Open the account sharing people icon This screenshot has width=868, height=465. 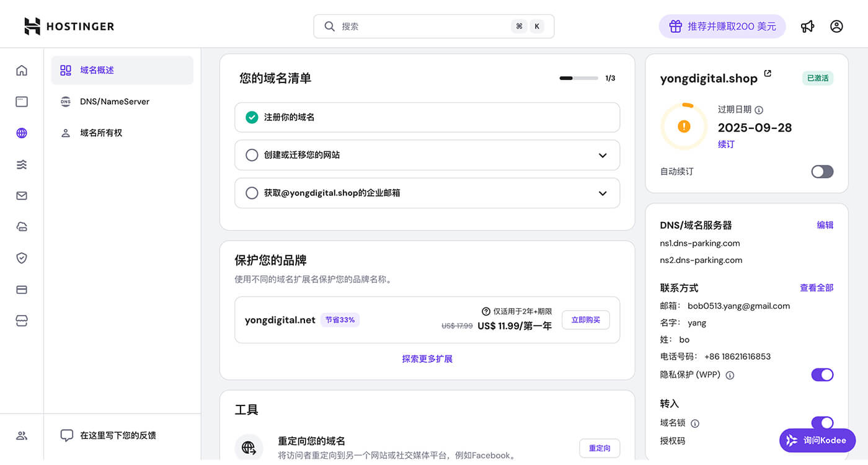tap(22, 435)
